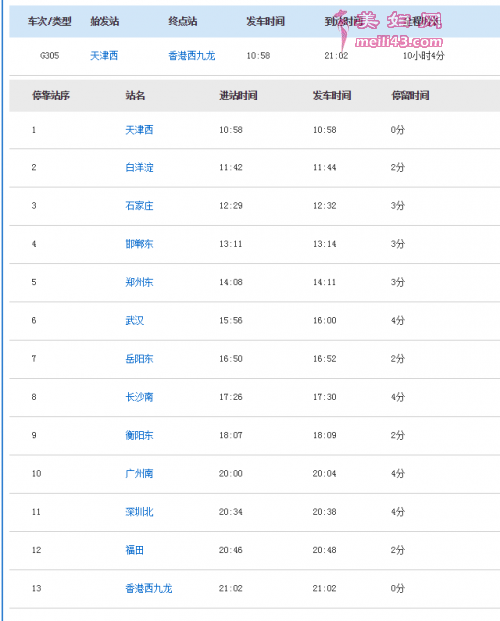Select the 石家庄 station link

click(x=139, y=206)
